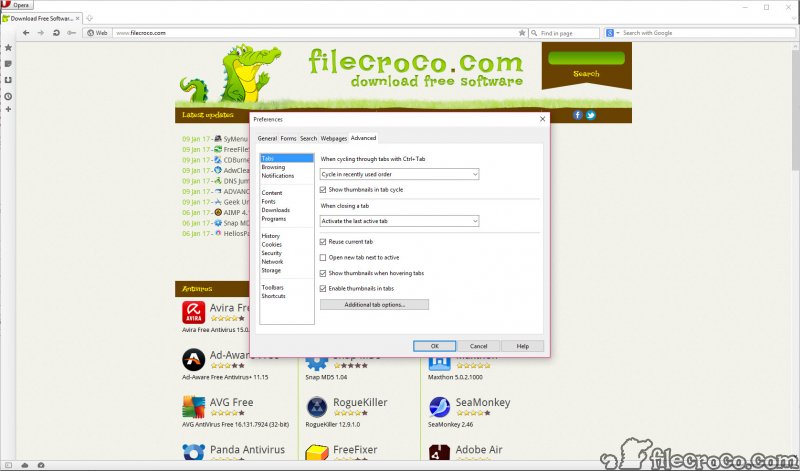
Task: Select Browsing in advanced list
Action: [273, 167]
